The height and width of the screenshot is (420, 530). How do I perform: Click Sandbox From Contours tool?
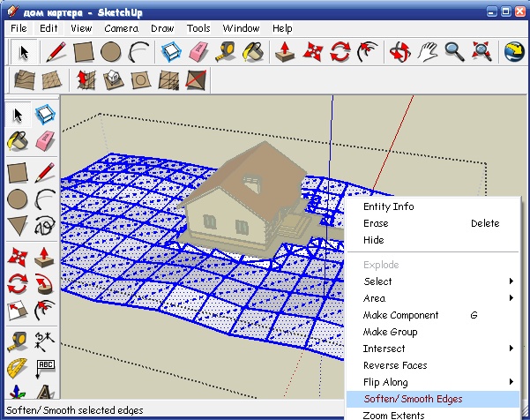pos(25,79)
